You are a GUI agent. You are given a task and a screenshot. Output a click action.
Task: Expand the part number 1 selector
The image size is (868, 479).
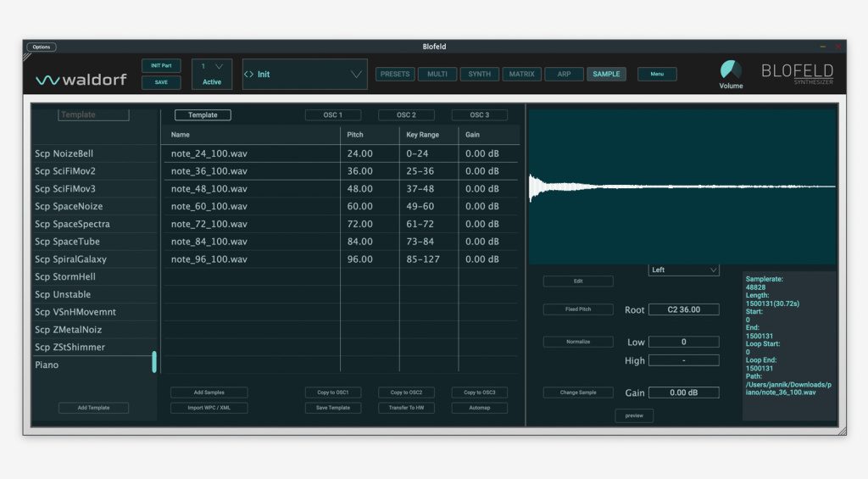[212, 66]
